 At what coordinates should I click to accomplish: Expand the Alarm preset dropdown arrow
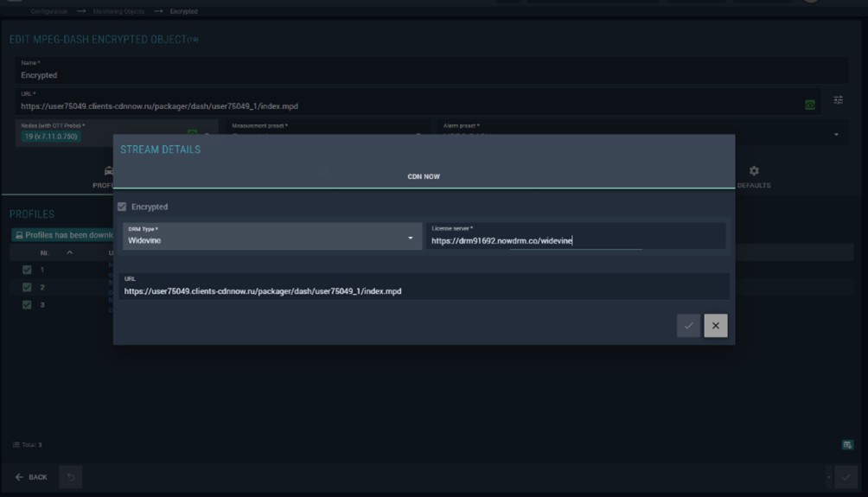(836, 135)
